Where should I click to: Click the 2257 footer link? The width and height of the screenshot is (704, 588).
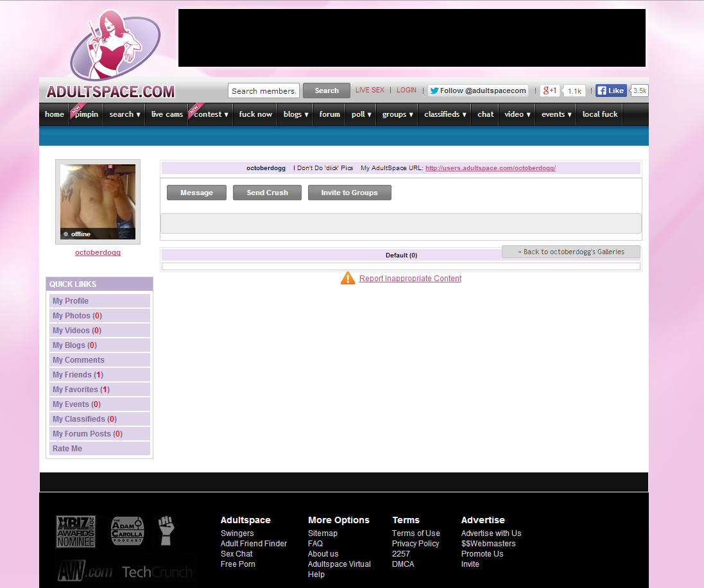tap(401, 554)
